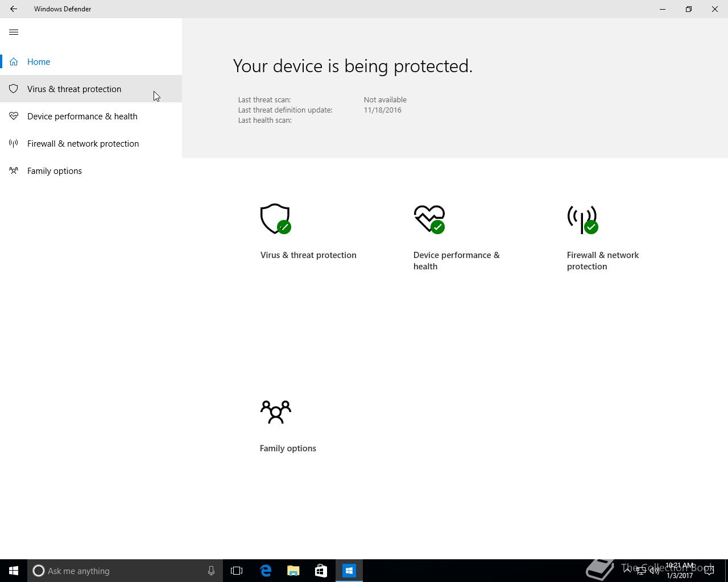Open Firewall & network protection antenna tile icon
This screenshot has height=582, width=728.
pos(583,219)
